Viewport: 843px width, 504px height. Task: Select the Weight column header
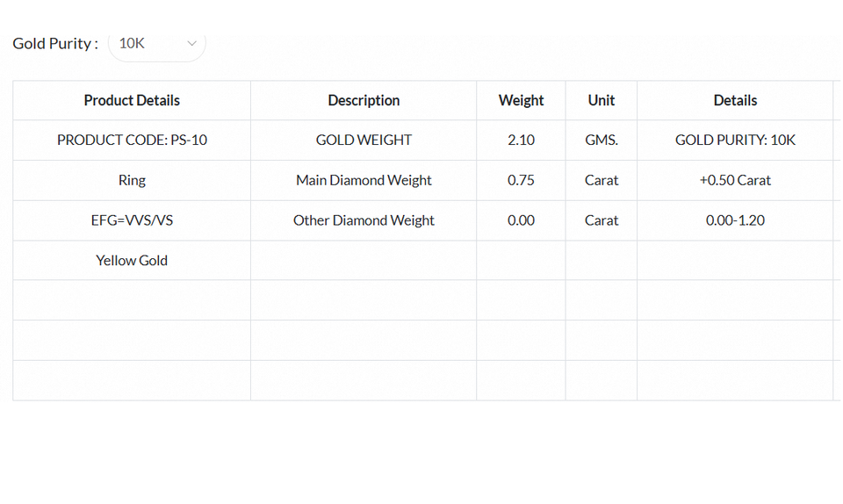pyautogui.click(x=521, y=100)
